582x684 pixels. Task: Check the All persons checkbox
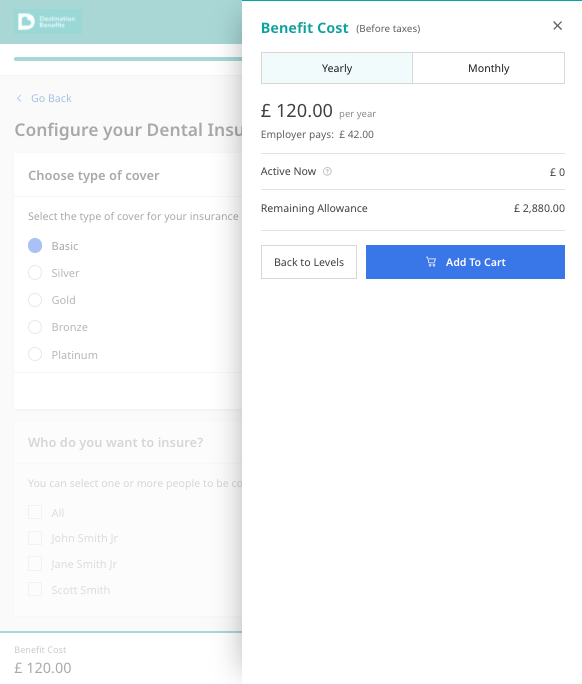tap(35, 512)
